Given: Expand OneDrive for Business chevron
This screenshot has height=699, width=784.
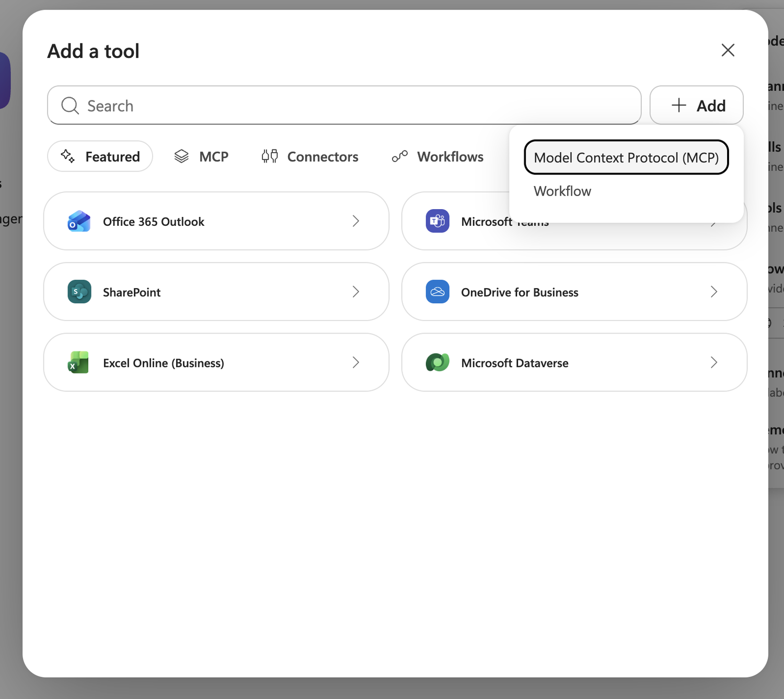Looking at the screenshot, I should tap(714, 292).
